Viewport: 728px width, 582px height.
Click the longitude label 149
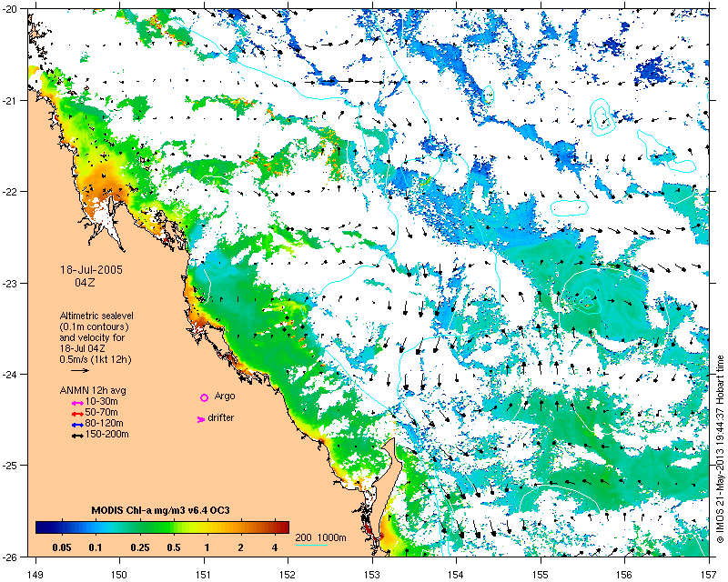tap(35, 575)
